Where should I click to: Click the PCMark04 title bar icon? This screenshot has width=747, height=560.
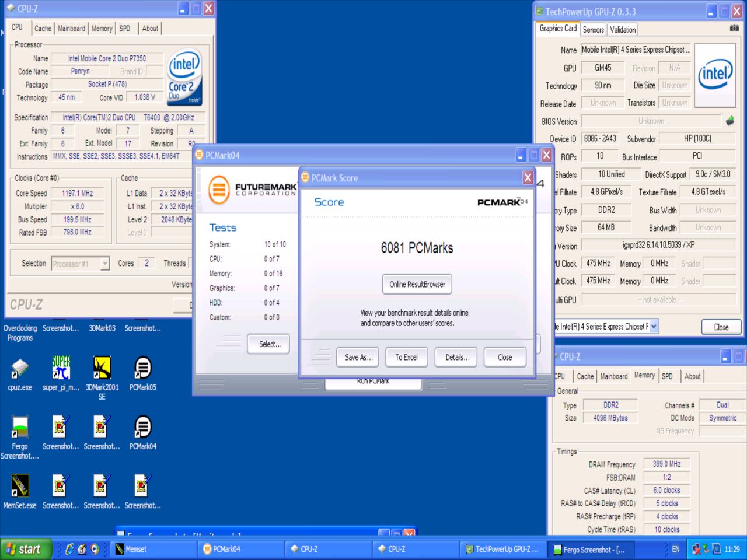tap(199, 155)
